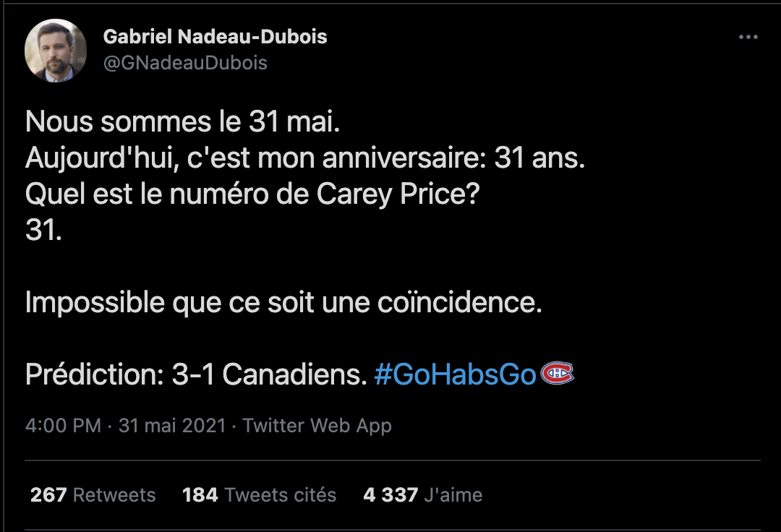Click the words "31 ans" in tweet
The image size is (781, 532).
point(539,159)
